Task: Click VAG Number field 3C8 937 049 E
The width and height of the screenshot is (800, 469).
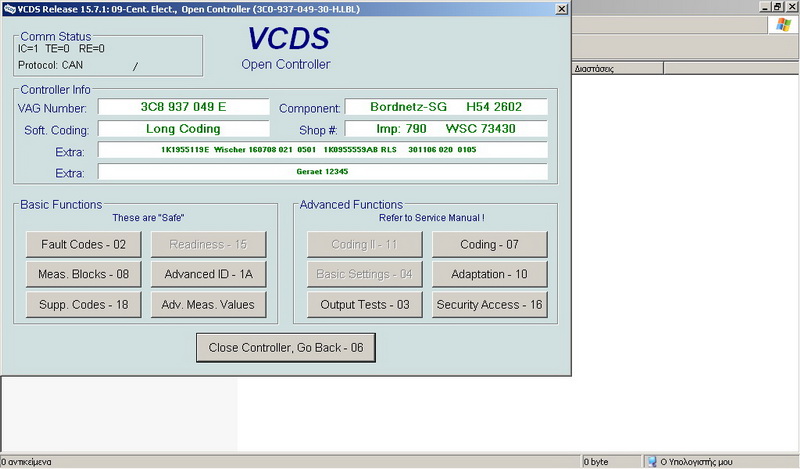Action: [x=184, y=107]
